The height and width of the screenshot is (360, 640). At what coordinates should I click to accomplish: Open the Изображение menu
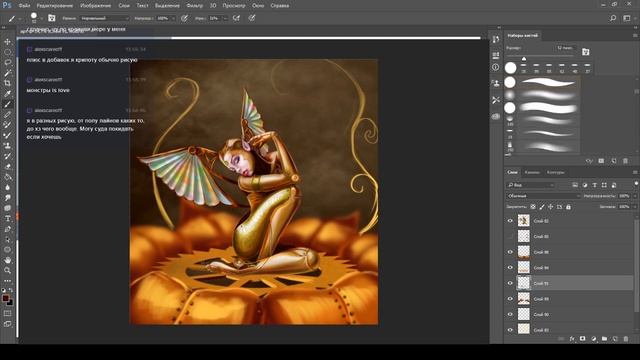point(96,6)
